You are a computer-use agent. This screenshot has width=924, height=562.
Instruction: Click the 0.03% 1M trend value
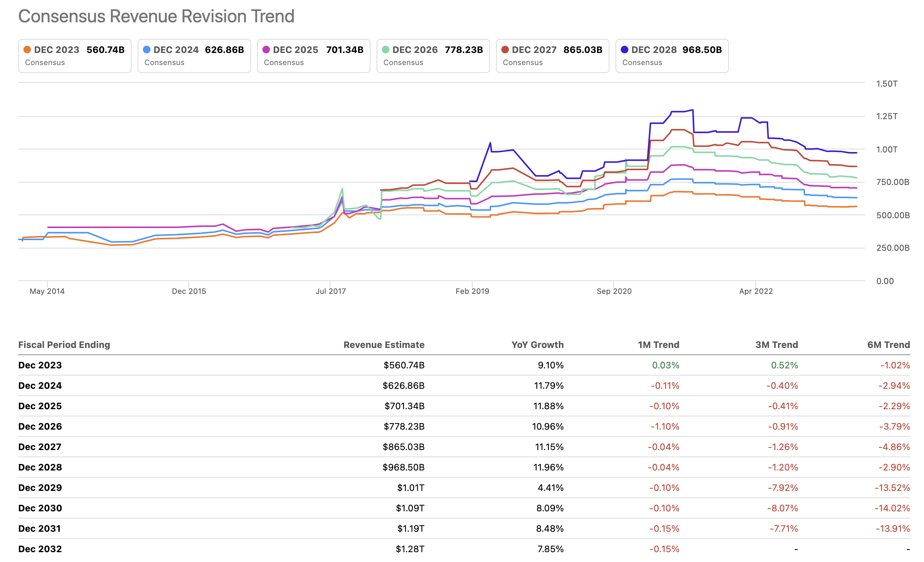pos(666,365)
